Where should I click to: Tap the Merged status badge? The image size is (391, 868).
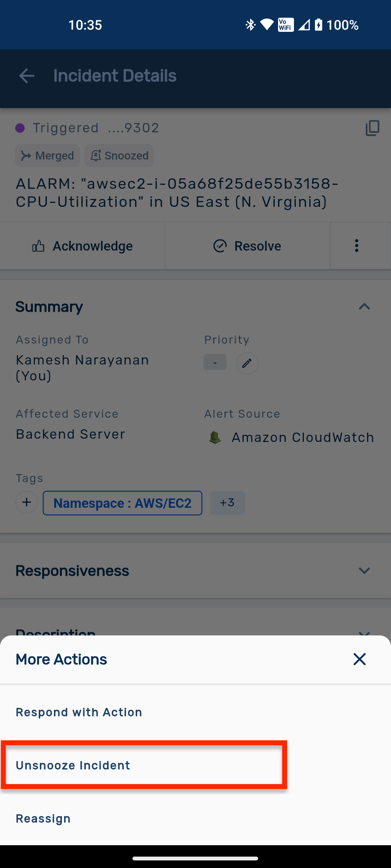(47, 156)
